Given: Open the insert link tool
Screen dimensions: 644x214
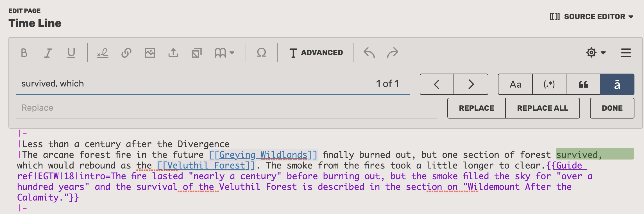Looking at the screenshot, I should [x=126, y=53].
